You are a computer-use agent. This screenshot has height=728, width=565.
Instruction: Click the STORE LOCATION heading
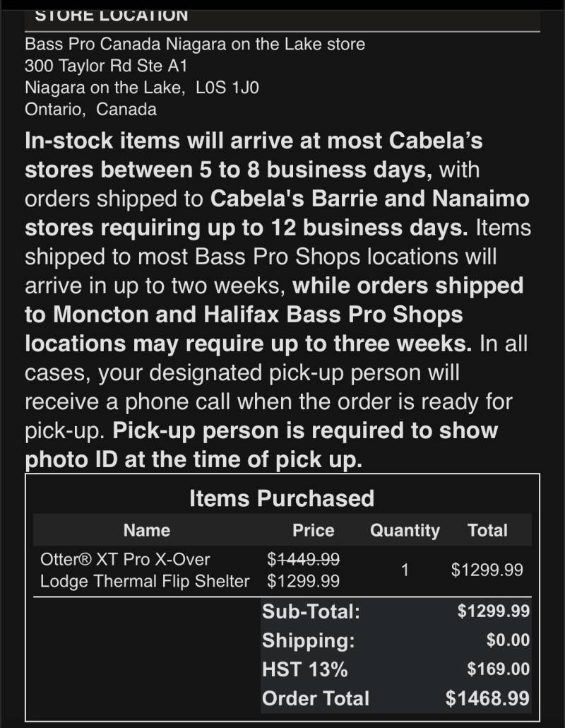pyautogui.click(x=112, y=16)
